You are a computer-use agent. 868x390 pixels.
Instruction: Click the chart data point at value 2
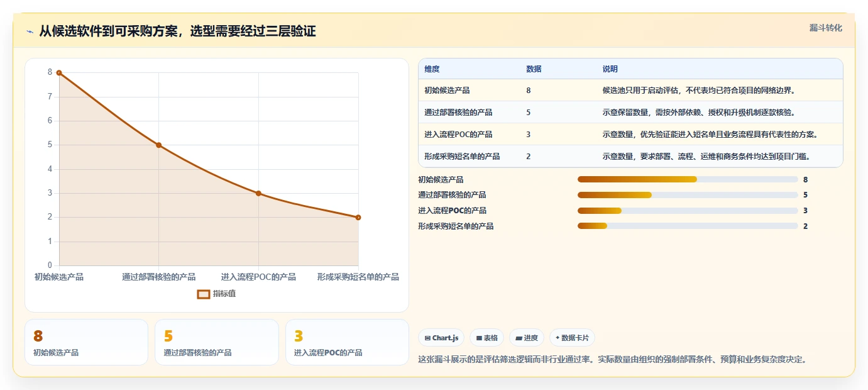tap(358, 218)
